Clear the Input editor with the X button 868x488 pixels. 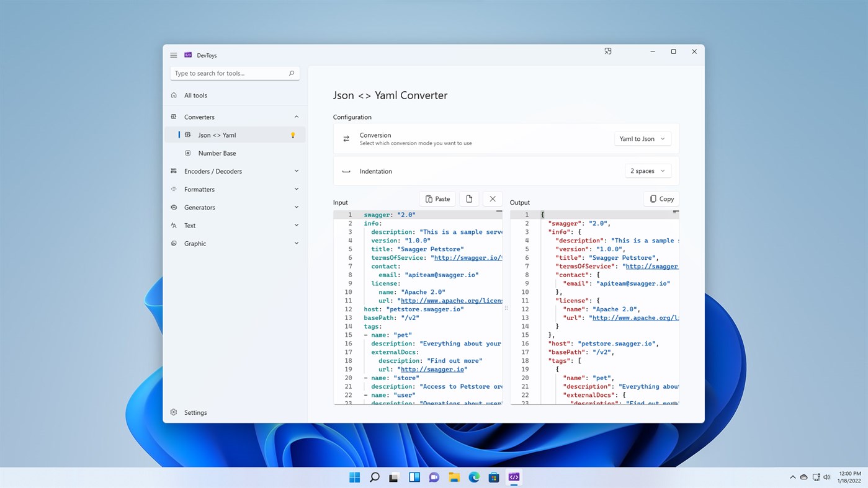click(x=492, y=198)
